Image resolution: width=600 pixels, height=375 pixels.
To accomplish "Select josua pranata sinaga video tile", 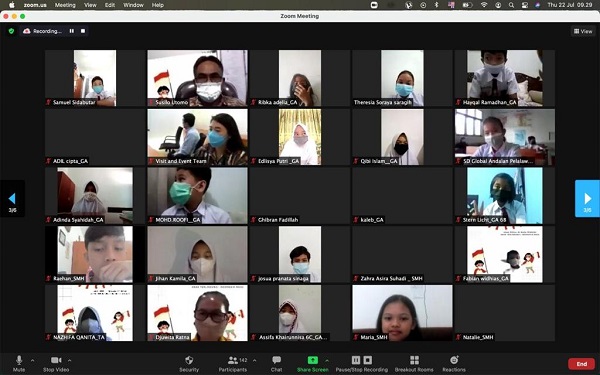I will 300,254.
